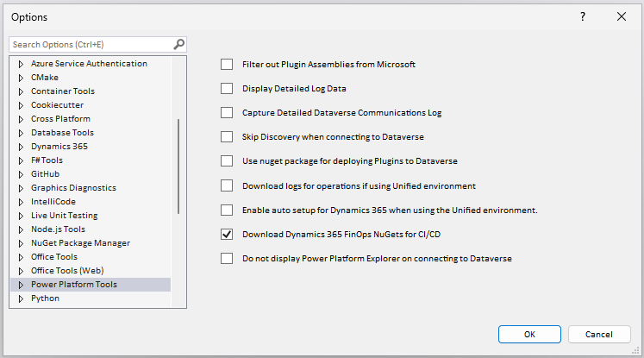
Task: Expand the GitHub node
Action: click(21, 174)
